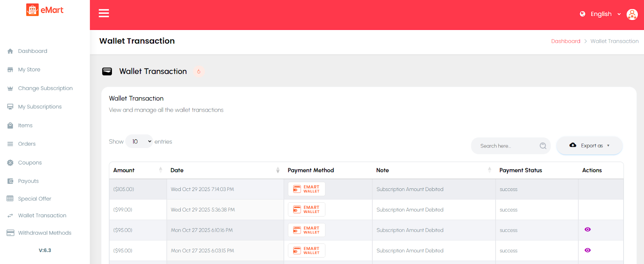Screen dimensions: 644x264
Task: Open Change Subscription page link
Action: [45, 88]
